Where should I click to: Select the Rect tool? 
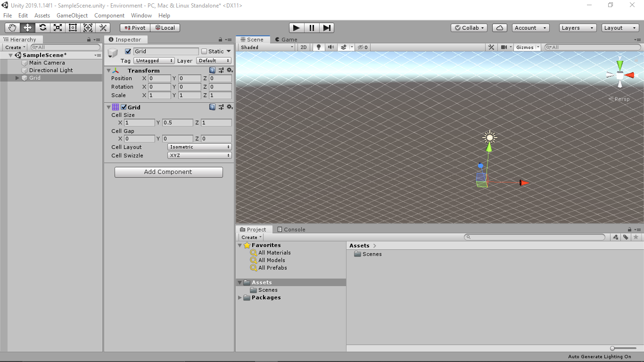[x=73, y=28]
